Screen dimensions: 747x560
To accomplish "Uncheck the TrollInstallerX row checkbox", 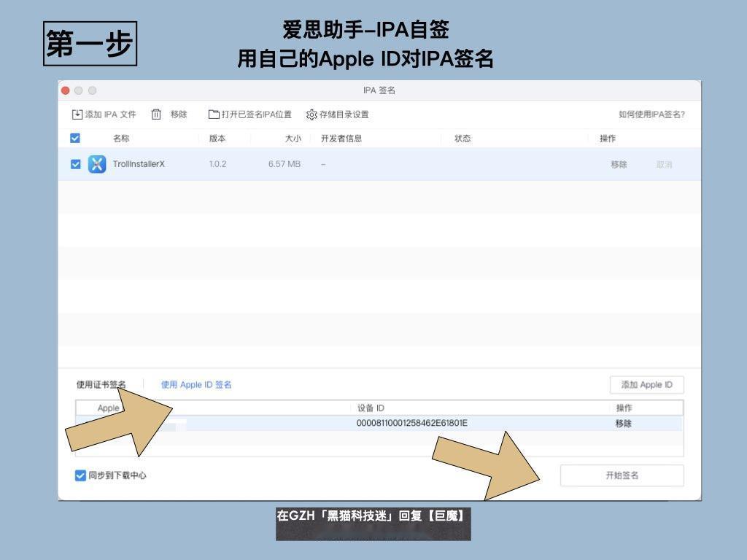I will click(x=75, y=164).
